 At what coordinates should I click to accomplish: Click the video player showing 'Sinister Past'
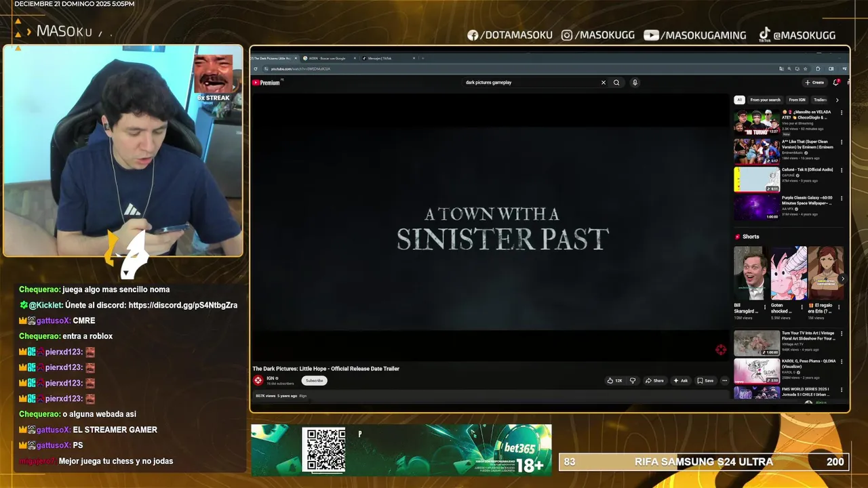(491, 228)
